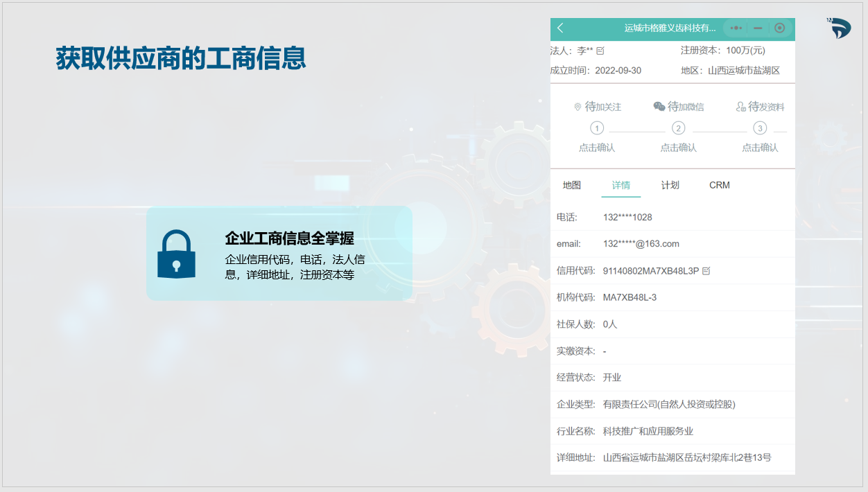Click industry name 科技推广和应用服务业
The width and height of the screenshot is (868, 492).
tap(648, 431)
